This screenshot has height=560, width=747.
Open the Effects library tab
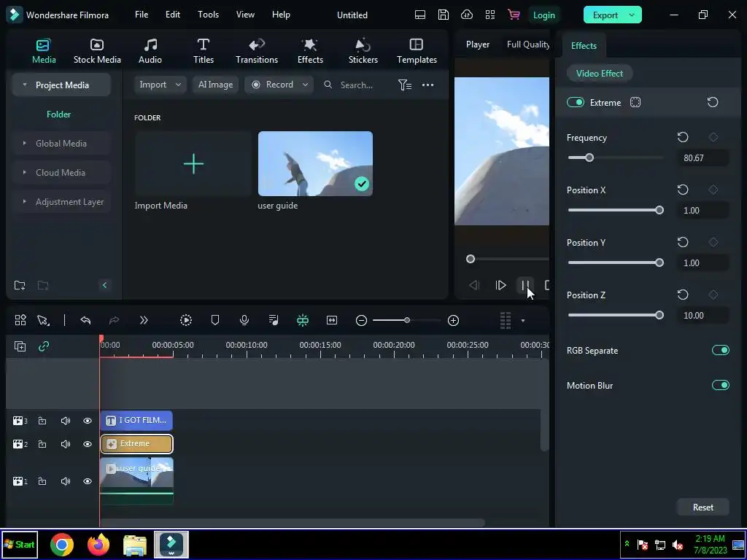pyautogui.click(x=310, y=51)
